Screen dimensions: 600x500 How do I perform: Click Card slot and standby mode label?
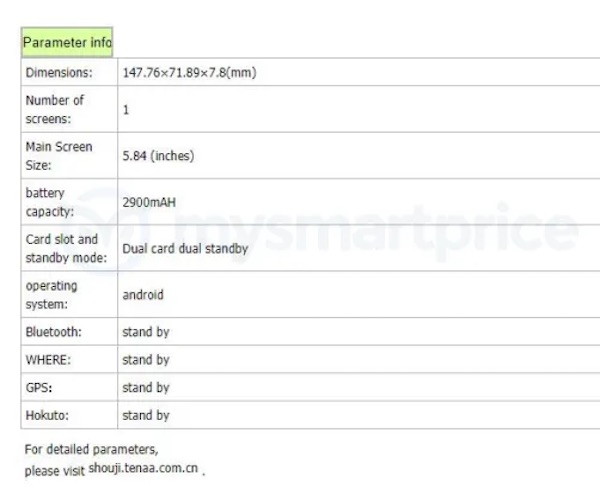pos(66,248)
